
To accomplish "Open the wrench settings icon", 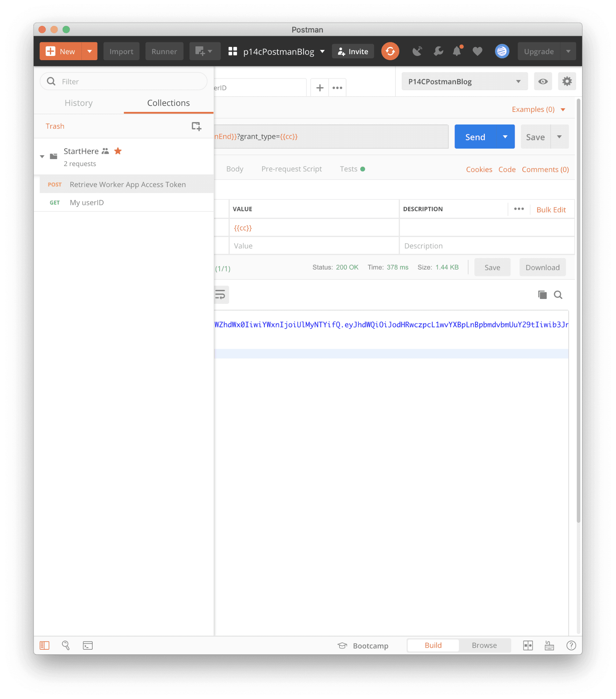I will click(x=438, y=51).
